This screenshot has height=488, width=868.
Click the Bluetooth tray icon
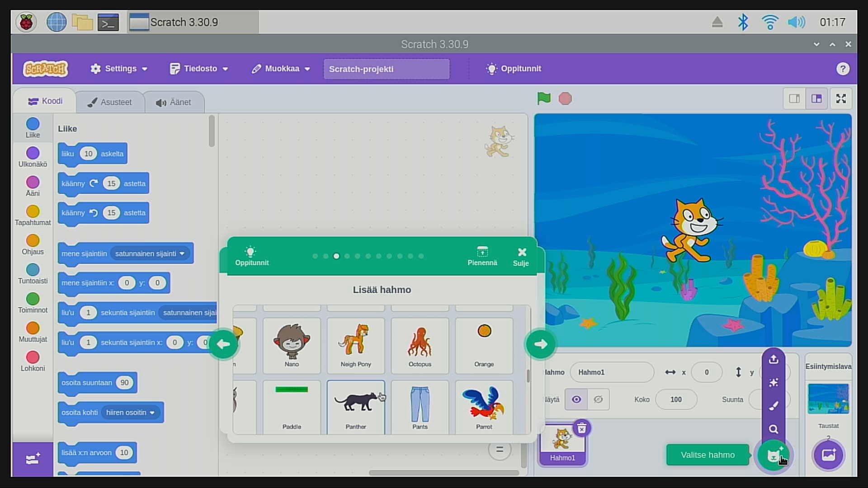coord(743,22)
